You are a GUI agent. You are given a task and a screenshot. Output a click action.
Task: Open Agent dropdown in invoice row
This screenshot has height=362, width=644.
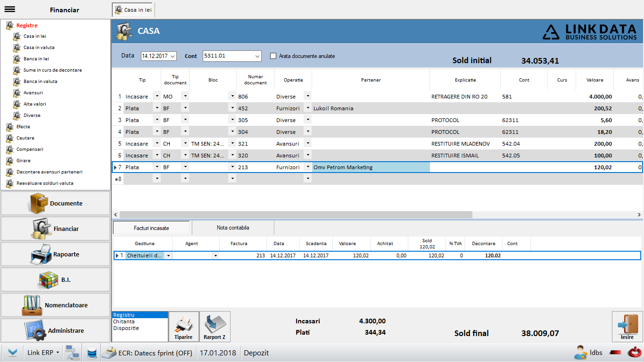pos(215,255)
